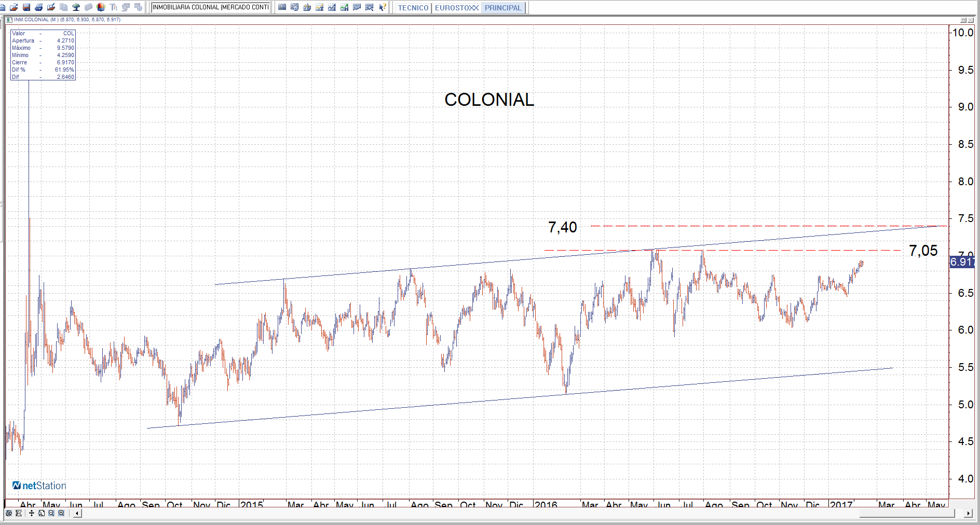Click the 'Dif %' value 61.95%
The image size is (980, 525).
(64, 70)
